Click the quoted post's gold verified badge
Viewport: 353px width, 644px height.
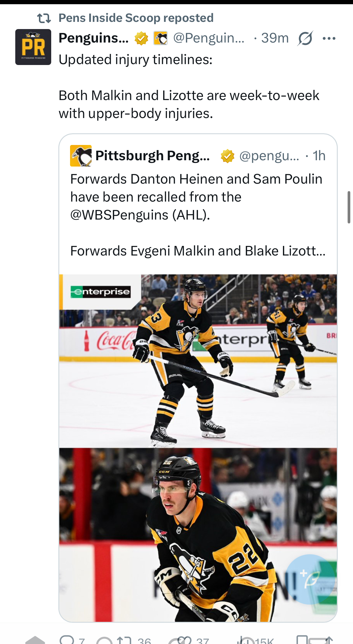228,156
